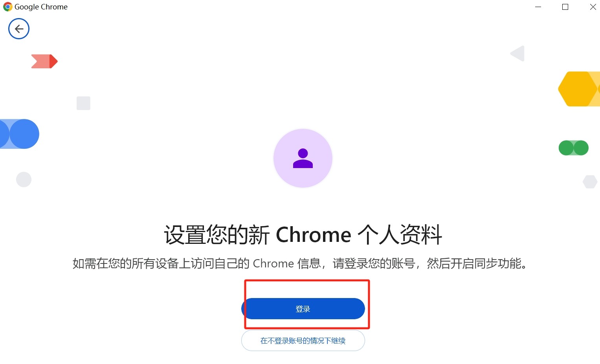Click the green pill shape
Screen dimensions: 600x364
pyautogui.click(x=574, y=148)
